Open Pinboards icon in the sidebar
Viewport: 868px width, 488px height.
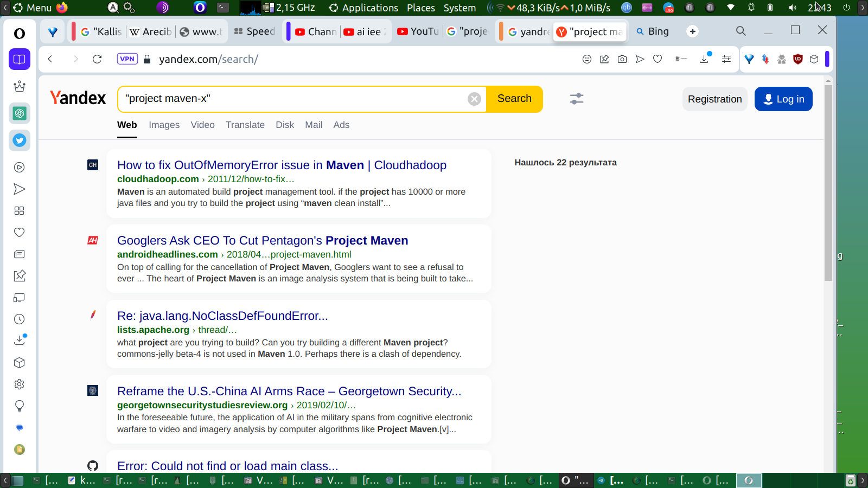tap(20, 276)
